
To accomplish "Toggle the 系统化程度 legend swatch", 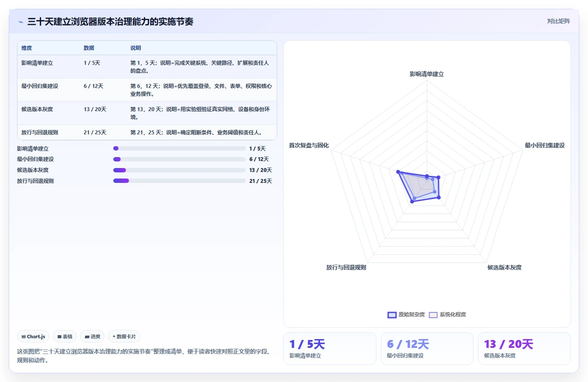I will [x=433, y=315].
